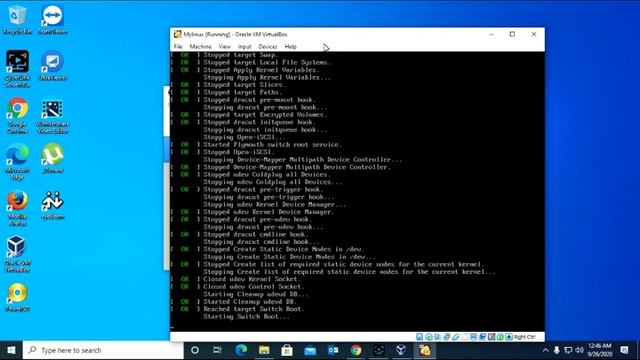Open the Windows Start menu
This screenshot has width=640, height=360.
click(11, 350)
